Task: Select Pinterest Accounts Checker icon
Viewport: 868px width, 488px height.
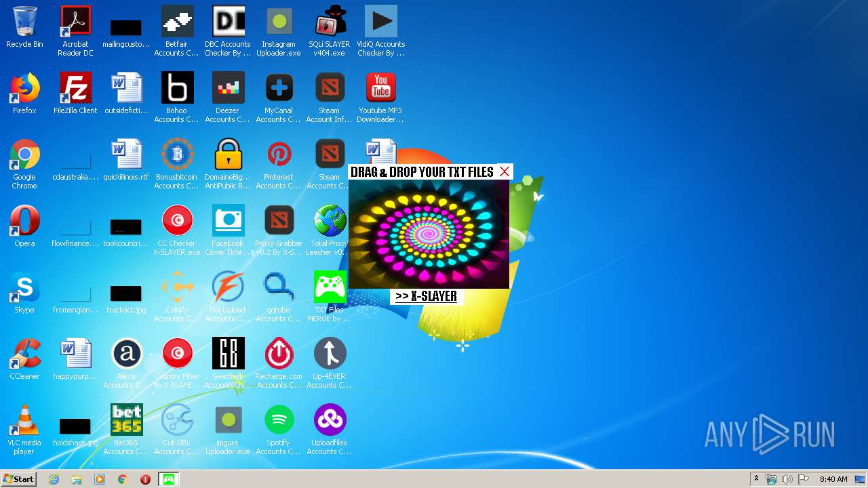Action: 279,155
